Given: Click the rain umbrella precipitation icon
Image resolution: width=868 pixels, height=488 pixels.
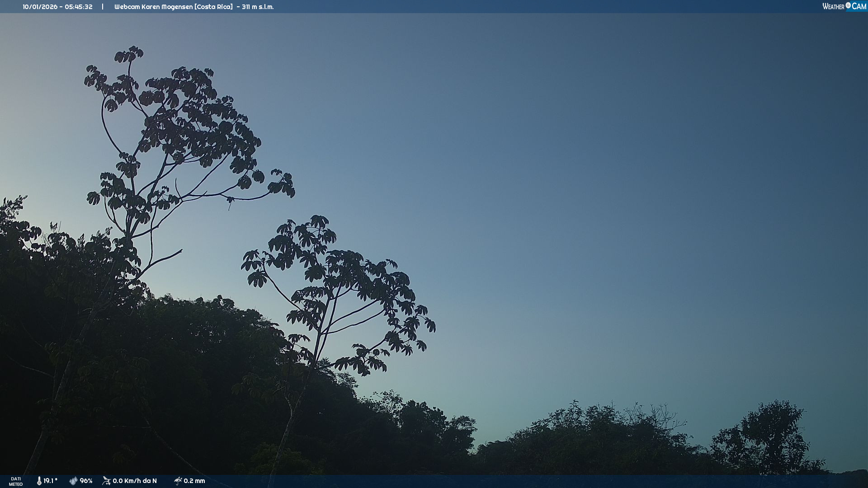Looking at the screenshot, I should [178, 481].
